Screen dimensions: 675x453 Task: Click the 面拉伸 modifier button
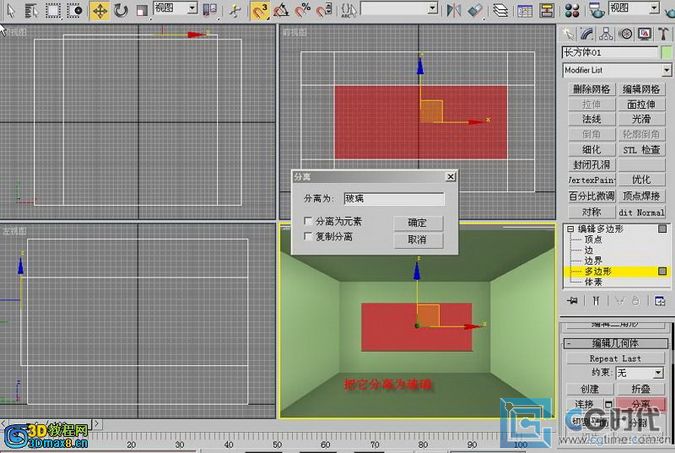[x=641, y=104]
